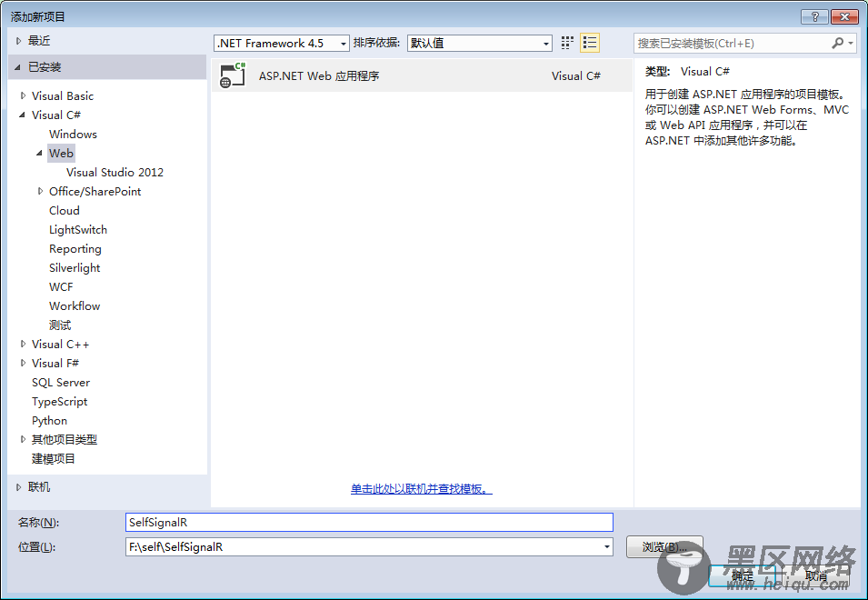Collapse the 已安装 section
The image size is (868, 600).
coord(17,67)
